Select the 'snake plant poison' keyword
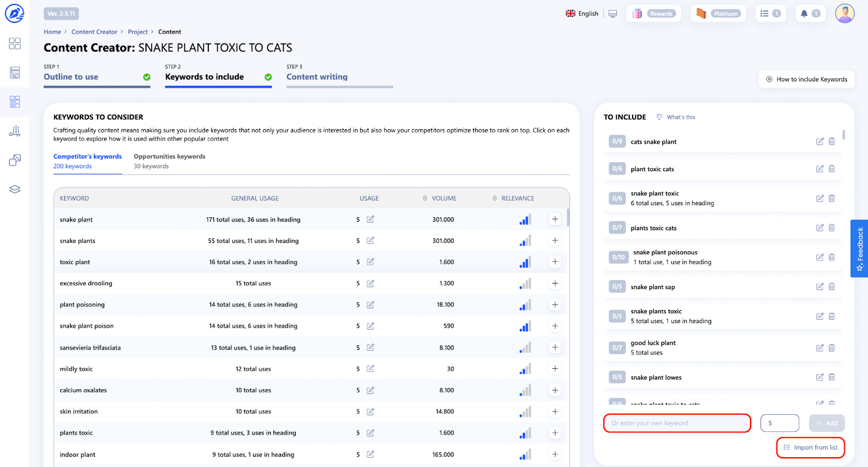Image resolution: width=868 pixels, height=467 pixels. coord(87,326)
